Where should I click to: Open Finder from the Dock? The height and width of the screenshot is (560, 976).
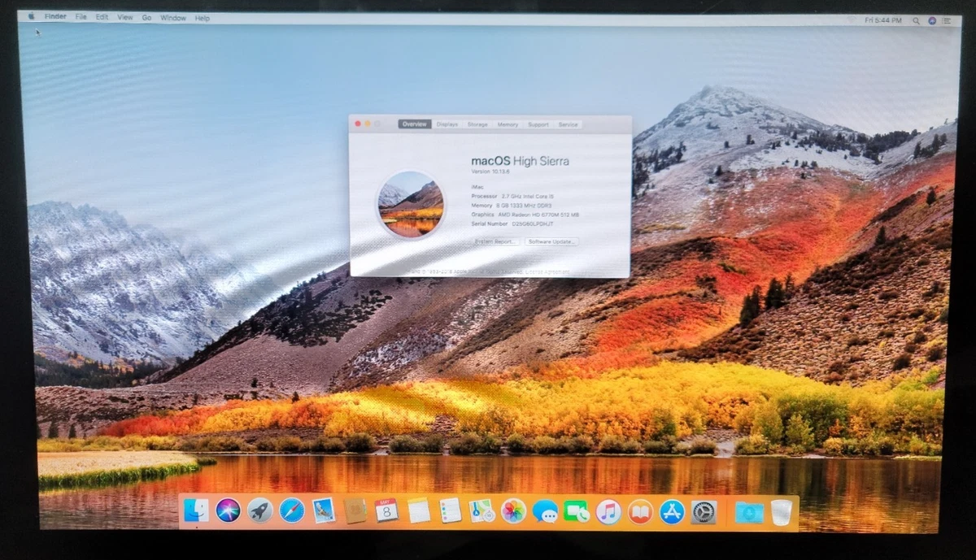pyautogui.click(x=196, y=510)
